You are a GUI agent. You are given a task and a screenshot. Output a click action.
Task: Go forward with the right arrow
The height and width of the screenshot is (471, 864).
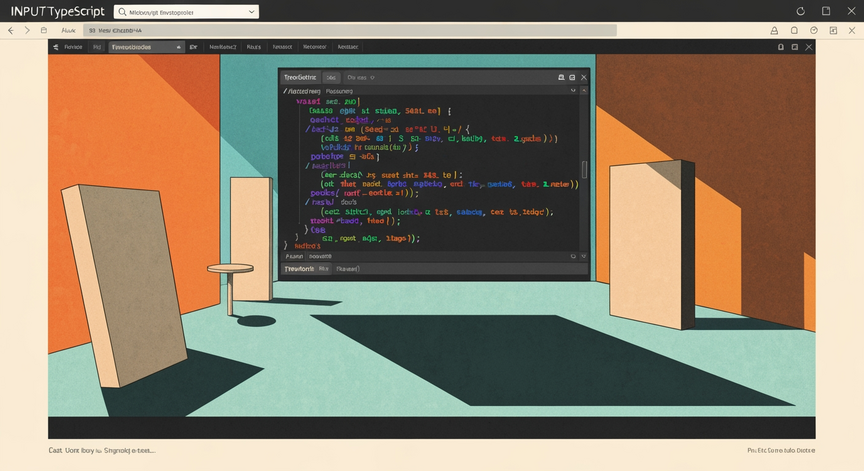point(27,31)
